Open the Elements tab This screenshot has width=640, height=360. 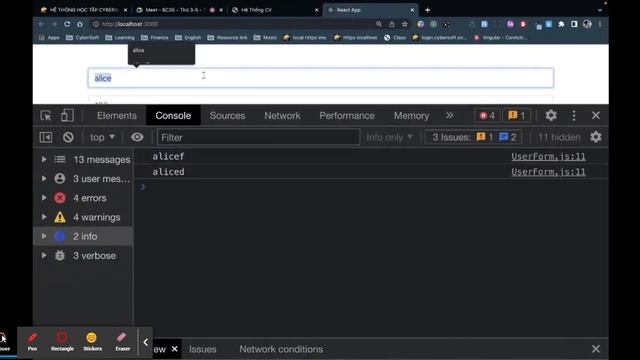(117, 116)
